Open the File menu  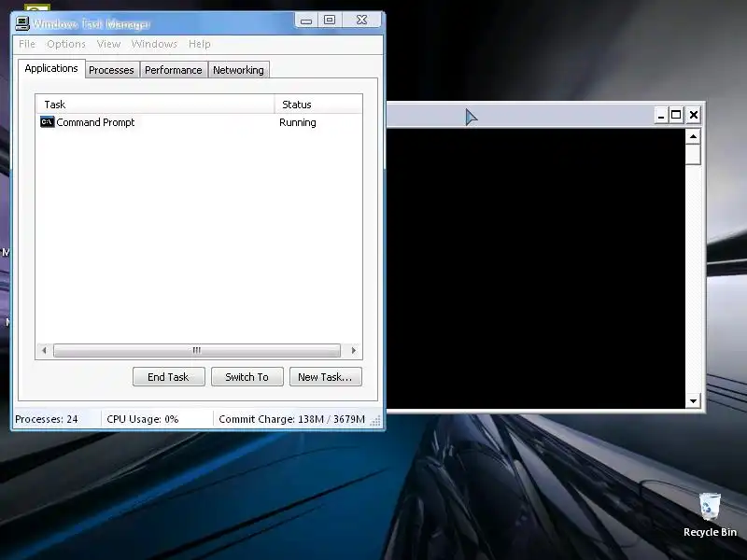point(27,44)
